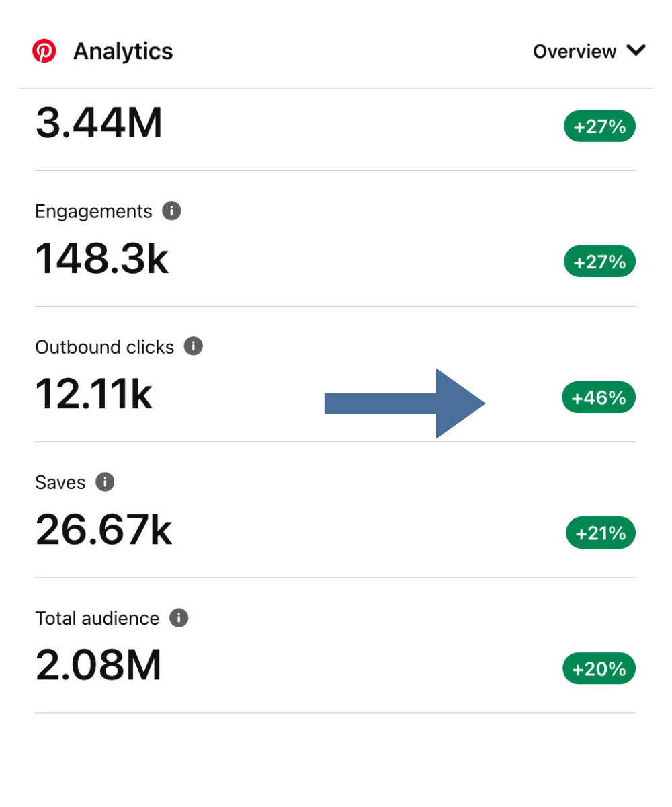
Task: Select the Outbound clicks metric label
Action: tap(105, 347)
